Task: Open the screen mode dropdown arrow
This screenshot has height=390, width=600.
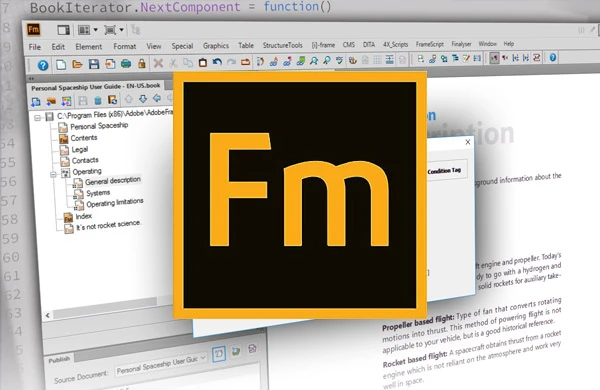Action: (121, 29)
